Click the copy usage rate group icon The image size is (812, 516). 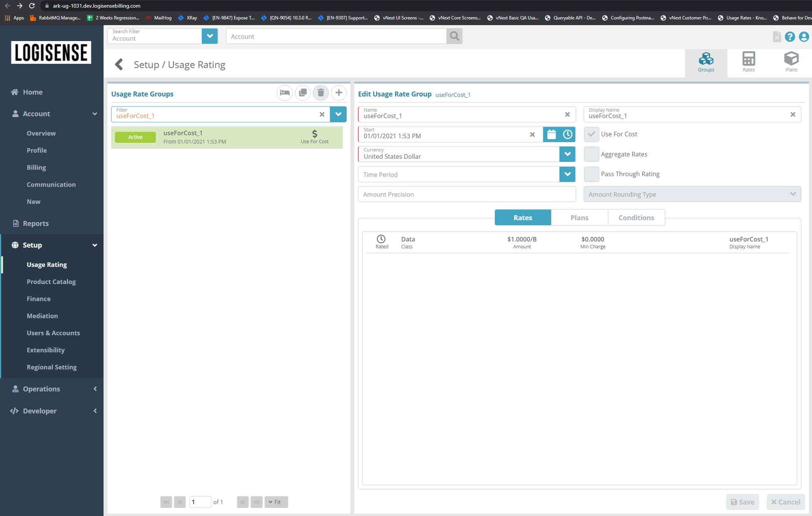pyautogui.click(x=303, y=93)
